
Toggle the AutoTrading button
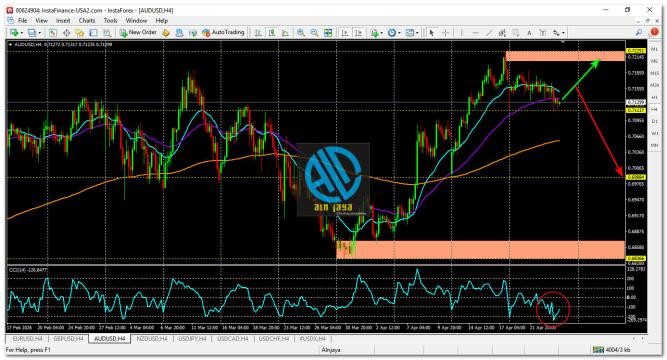[x=223, y=32]
